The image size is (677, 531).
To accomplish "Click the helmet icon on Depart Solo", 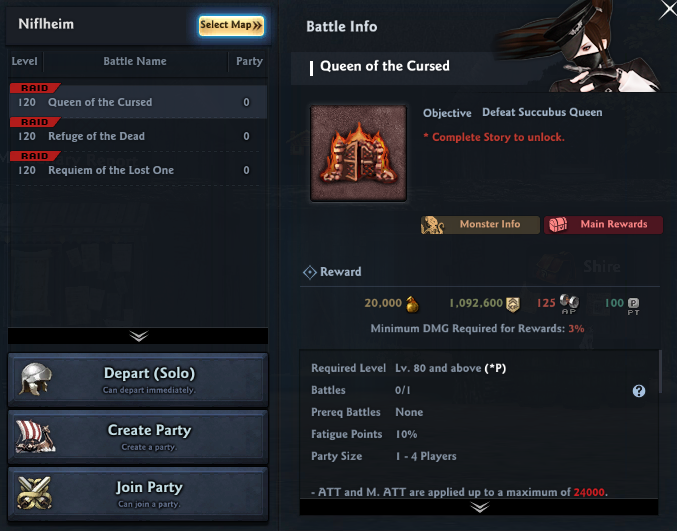I will (x=35, y=379).
